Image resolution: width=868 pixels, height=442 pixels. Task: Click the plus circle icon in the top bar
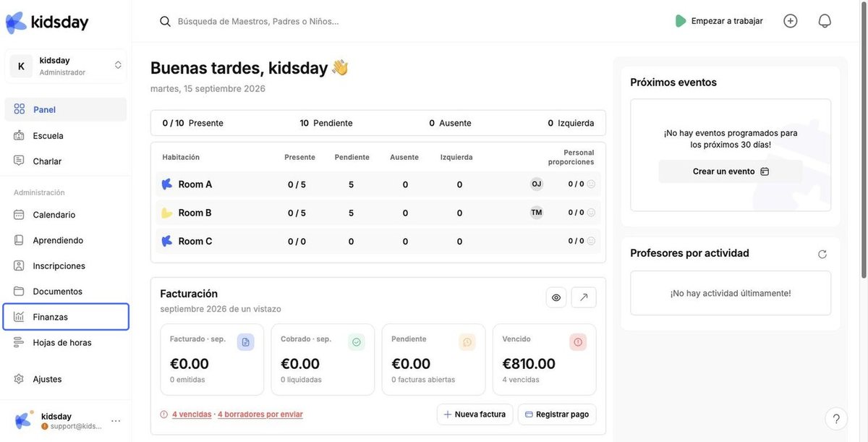[791, 21]
